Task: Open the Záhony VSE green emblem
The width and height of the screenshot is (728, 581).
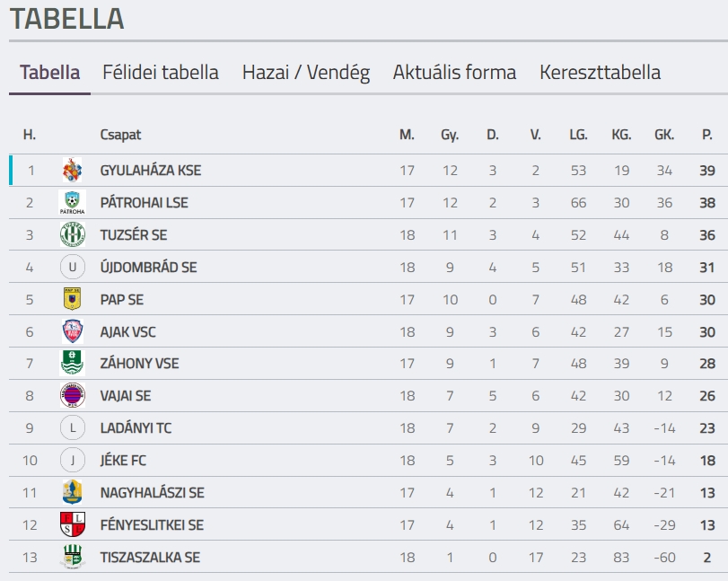Action: (x=73, y=363)
